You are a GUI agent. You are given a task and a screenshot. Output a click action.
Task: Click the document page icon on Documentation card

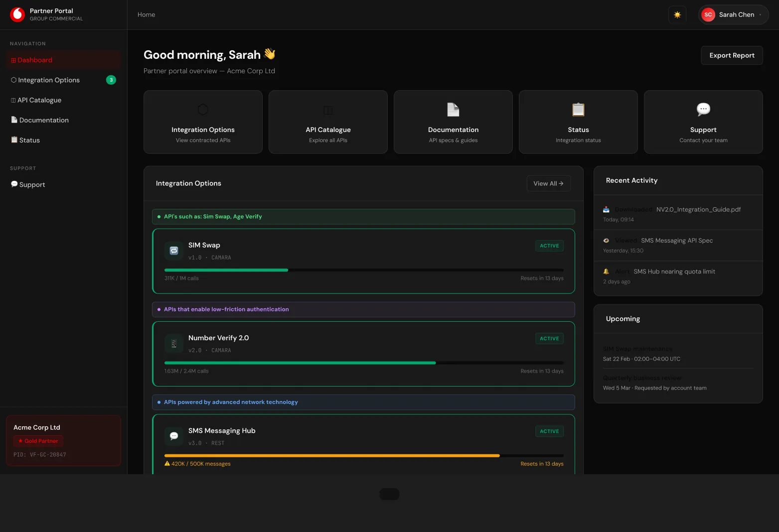click(x=453, y=109)
